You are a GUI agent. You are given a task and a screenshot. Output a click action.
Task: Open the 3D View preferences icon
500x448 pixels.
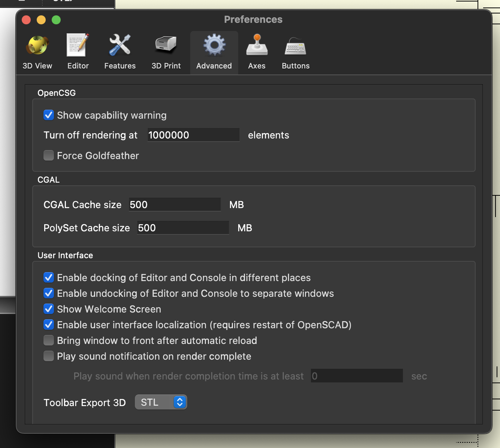(x=37, y=45)
